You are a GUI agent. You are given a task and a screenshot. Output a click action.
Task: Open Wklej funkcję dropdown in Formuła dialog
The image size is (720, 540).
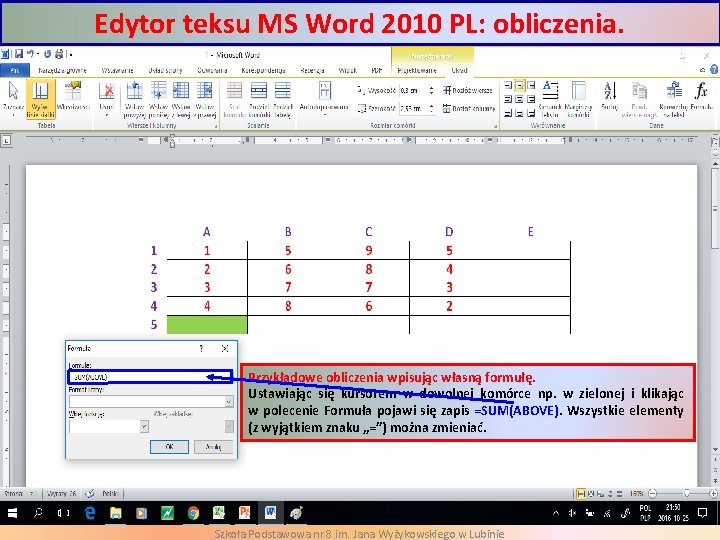pyautogui.click(x=144, y=427)
